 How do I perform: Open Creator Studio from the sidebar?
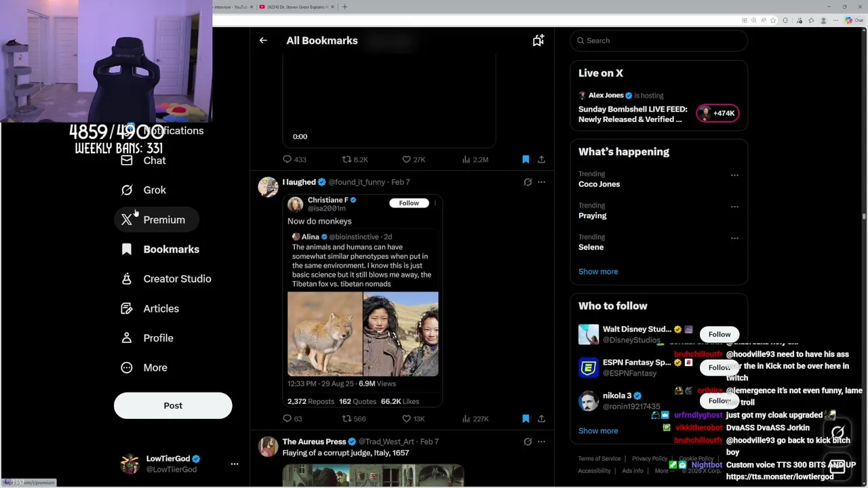coord(166,279)
